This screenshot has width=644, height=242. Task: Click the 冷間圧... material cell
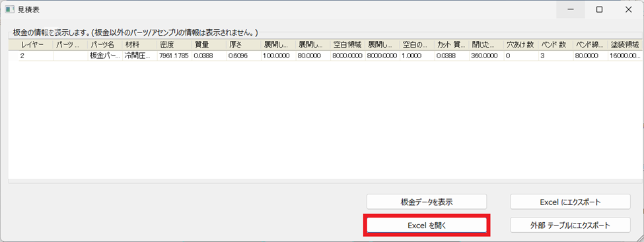[x=140, y=56]
